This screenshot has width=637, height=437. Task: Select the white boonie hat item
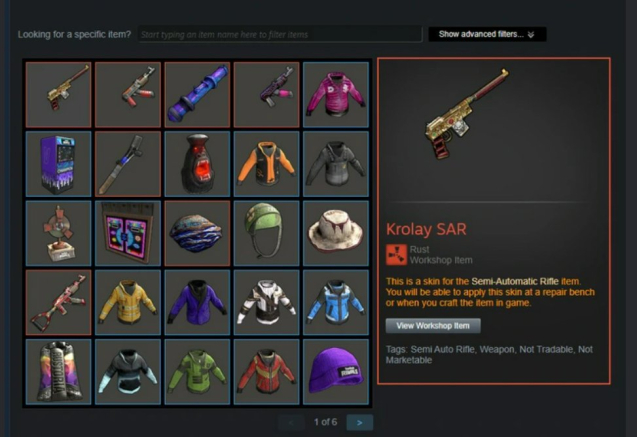point(336,233)
